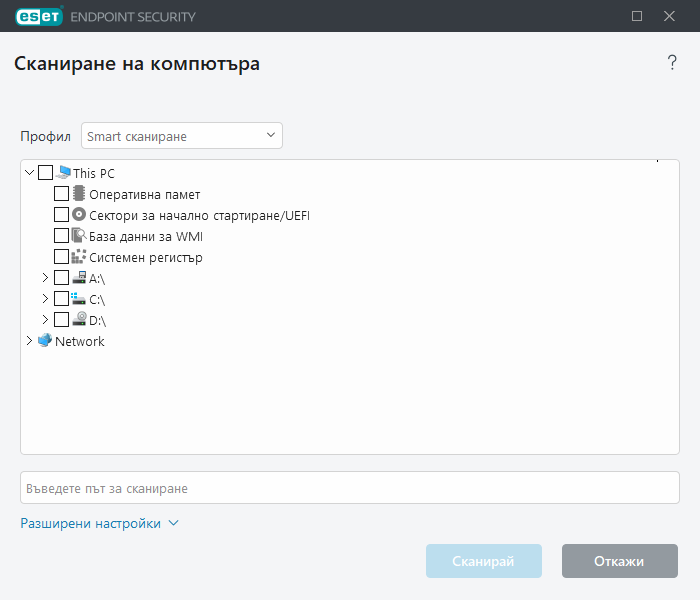Open the help question mark

(x=672, y=63)
